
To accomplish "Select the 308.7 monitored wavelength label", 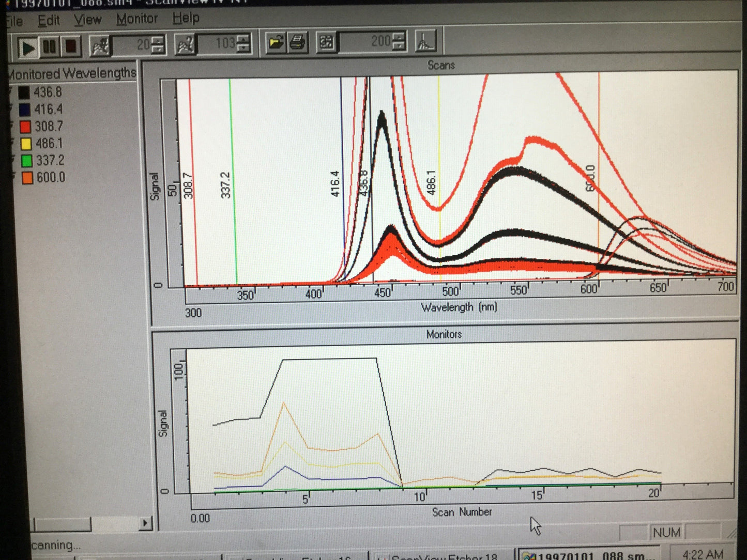I will pyautogui.click(x=49, y=127).
